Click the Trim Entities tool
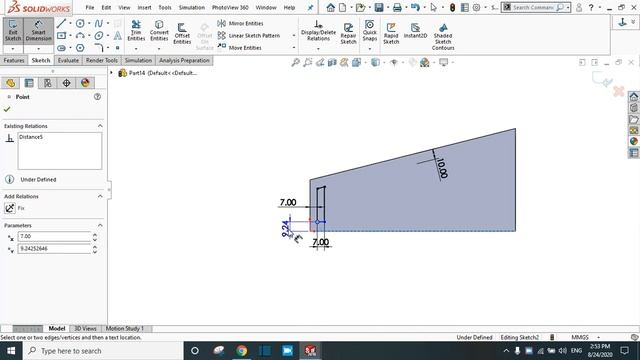Screen dimensions: 640x360 click(x=136, y=31)
